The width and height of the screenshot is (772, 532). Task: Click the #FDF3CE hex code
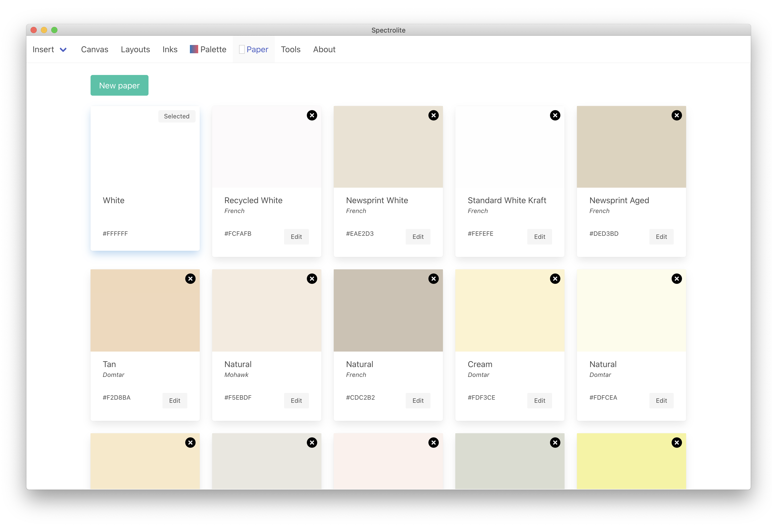[x=481, y=397]
